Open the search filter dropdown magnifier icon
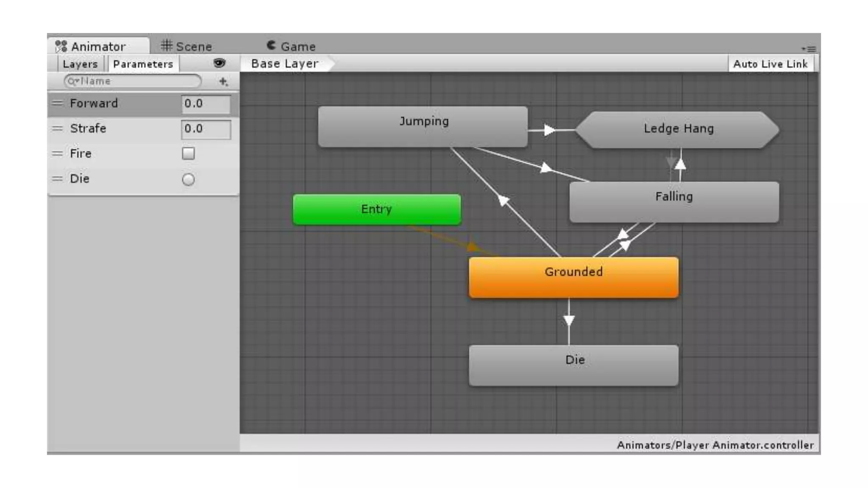Screen dimensions: 868x488 pos(73,81)
